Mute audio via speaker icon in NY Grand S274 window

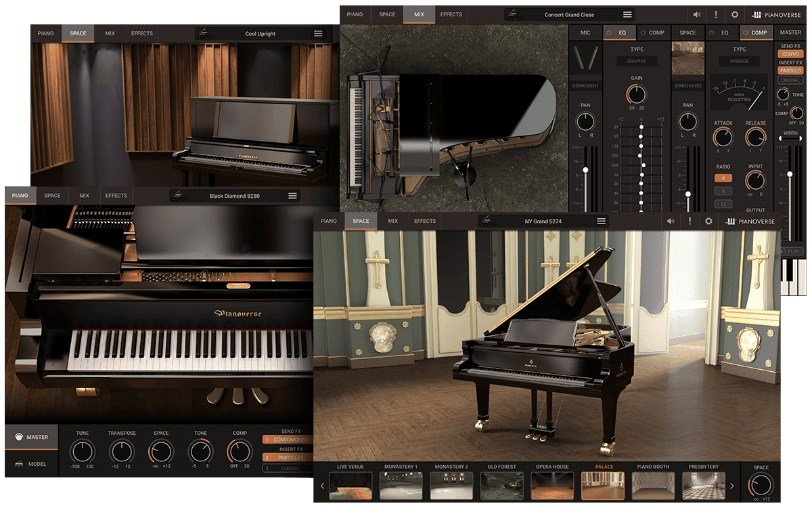pos(671,221)
